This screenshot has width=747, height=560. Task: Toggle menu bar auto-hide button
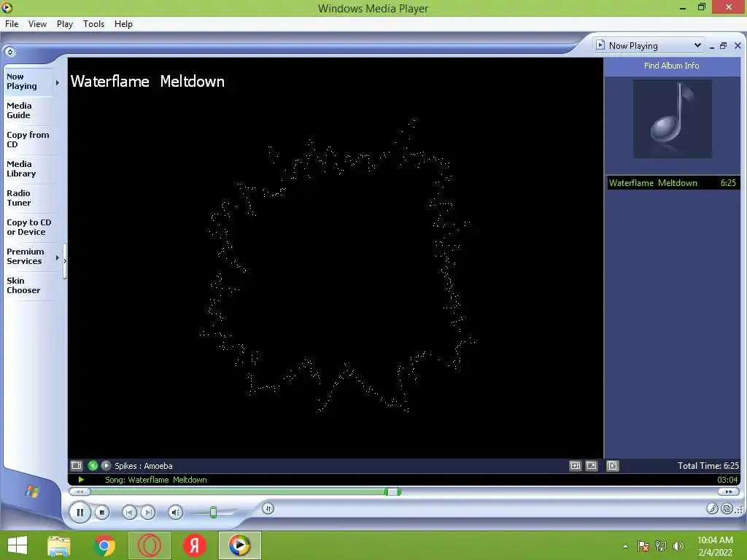10,52
